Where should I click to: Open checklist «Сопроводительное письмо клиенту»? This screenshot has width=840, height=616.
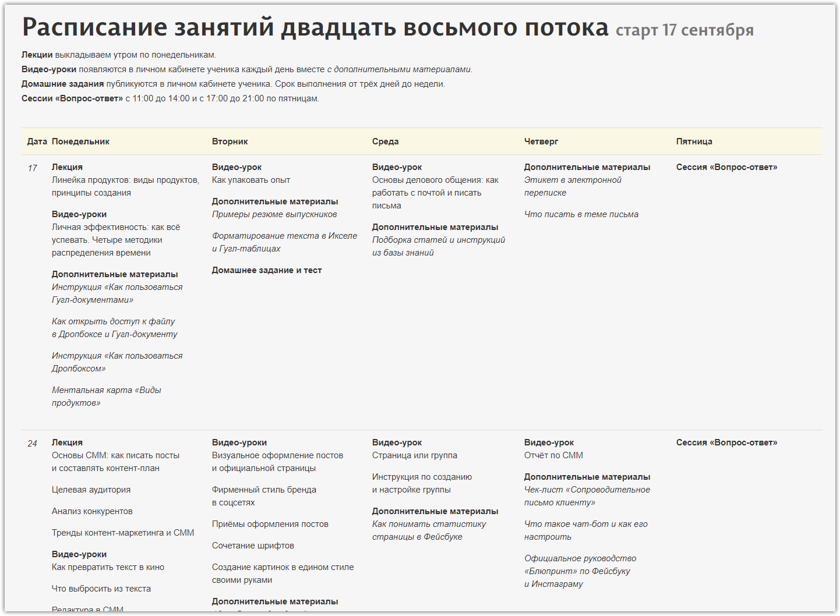point(587,490)
